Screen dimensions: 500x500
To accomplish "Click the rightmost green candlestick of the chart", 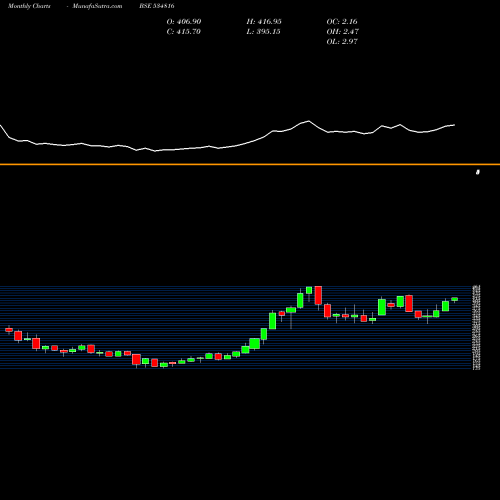I will pyautogui.click(x=455, y=299).
